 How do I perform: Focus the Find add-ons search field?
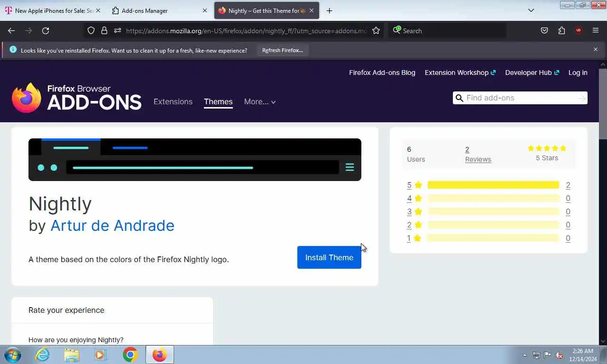(x=520, y=98)
